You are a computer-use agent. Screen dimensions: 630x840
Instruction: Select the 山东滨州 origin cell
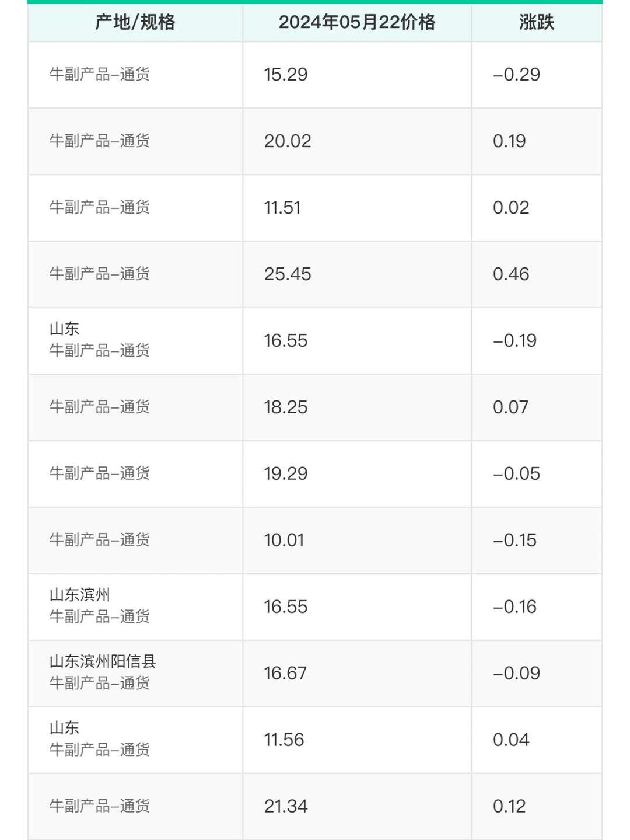(x=80, y=595)
